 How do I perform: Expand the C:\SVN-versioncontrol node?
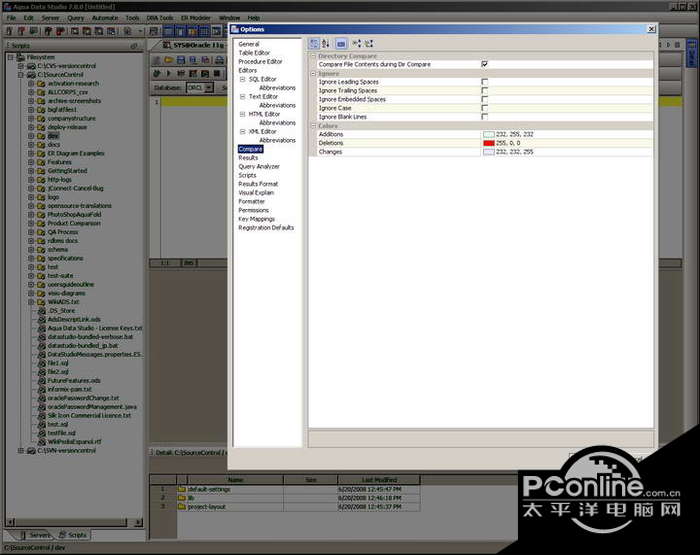21,451
